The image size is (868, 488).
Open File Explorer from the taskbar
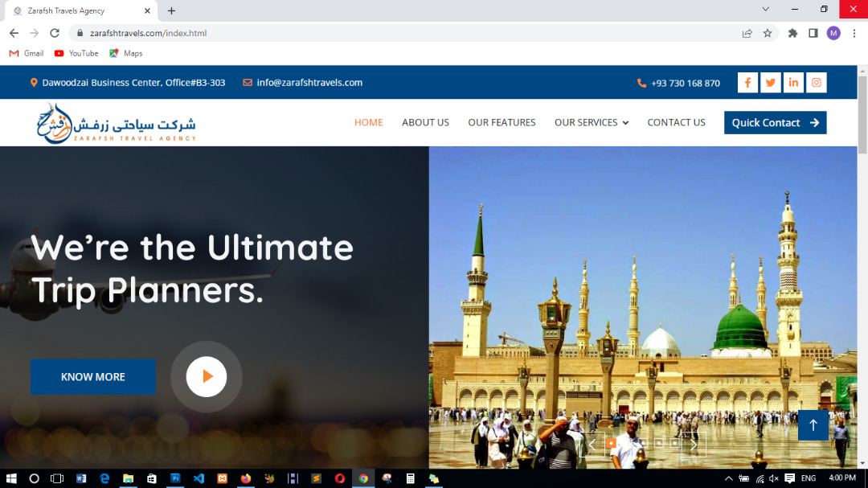128,478
